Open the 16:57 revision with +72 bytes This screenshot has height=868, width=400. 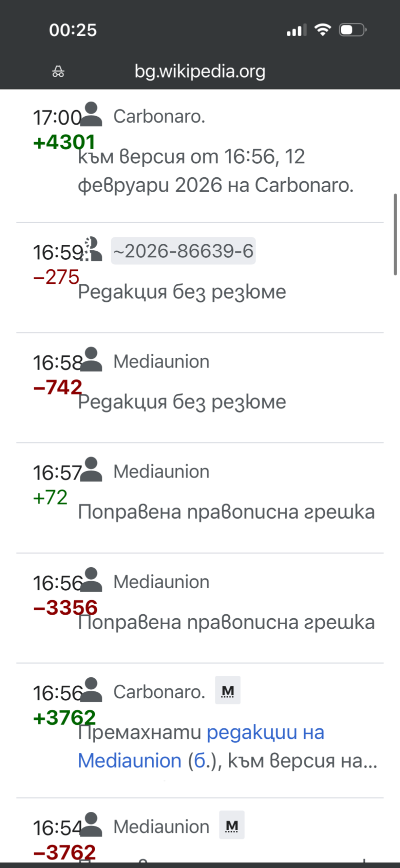pos(57,473)
